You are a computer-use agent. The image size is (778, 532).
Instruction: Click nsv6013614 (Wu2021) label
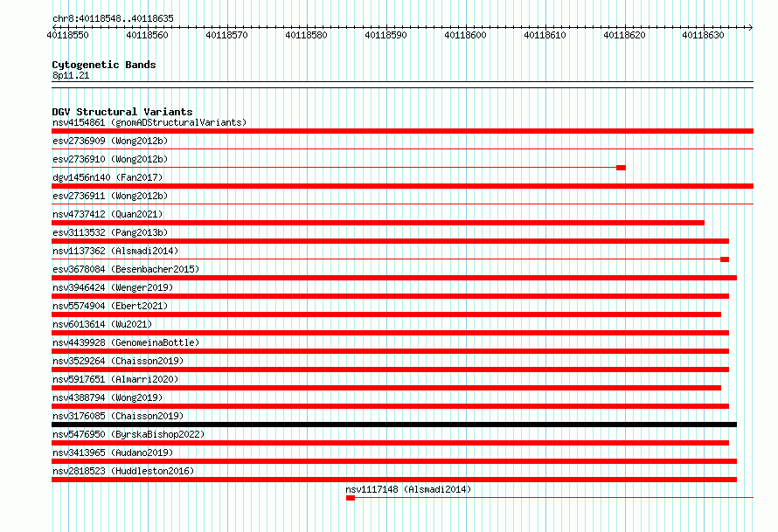tap(102, 324)
